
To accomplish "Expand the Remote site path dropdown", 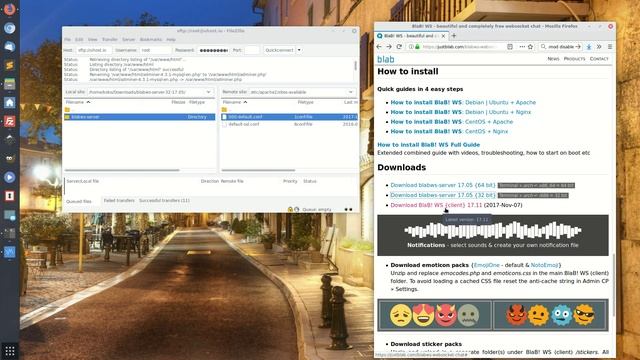I will tap(351, 92).
